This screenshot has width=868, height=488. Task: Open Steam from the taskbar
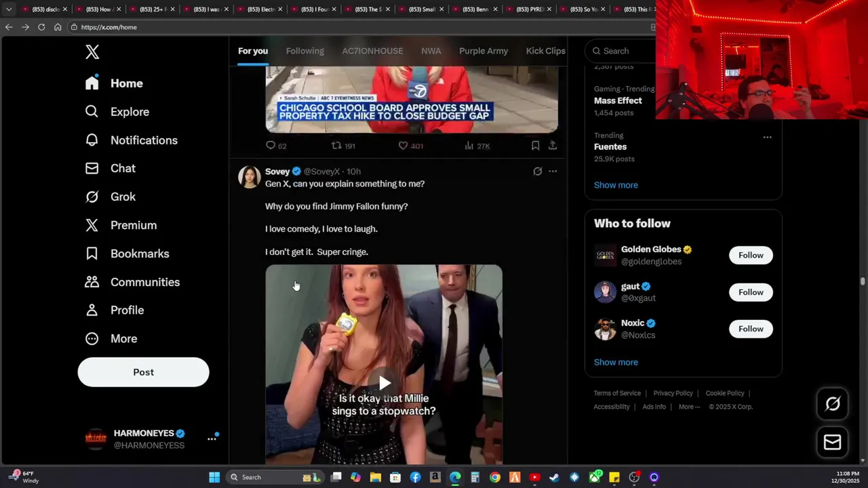[x=555, y=477]
